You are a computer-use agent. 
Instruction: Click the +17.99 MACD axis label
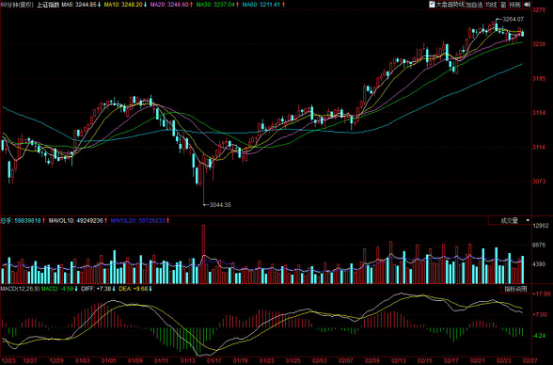coord(541,294)
